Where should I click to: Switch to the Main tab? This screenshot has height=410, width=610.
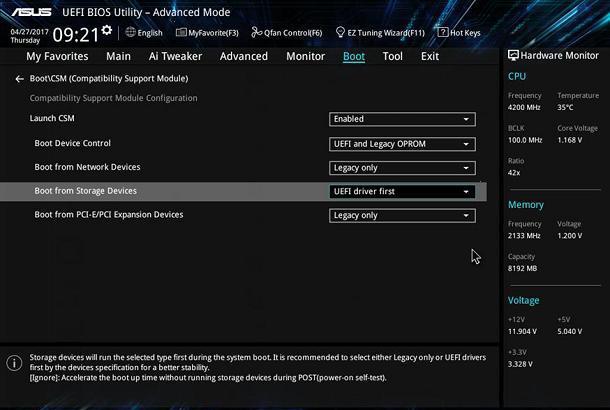point(118,56)
